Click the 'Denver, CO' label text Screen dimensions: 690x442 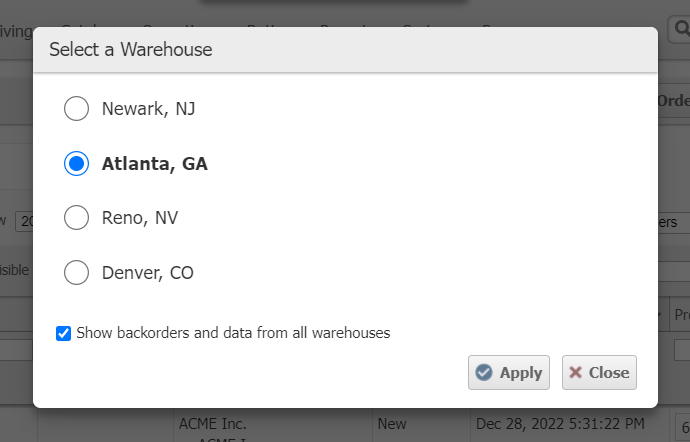148,272
